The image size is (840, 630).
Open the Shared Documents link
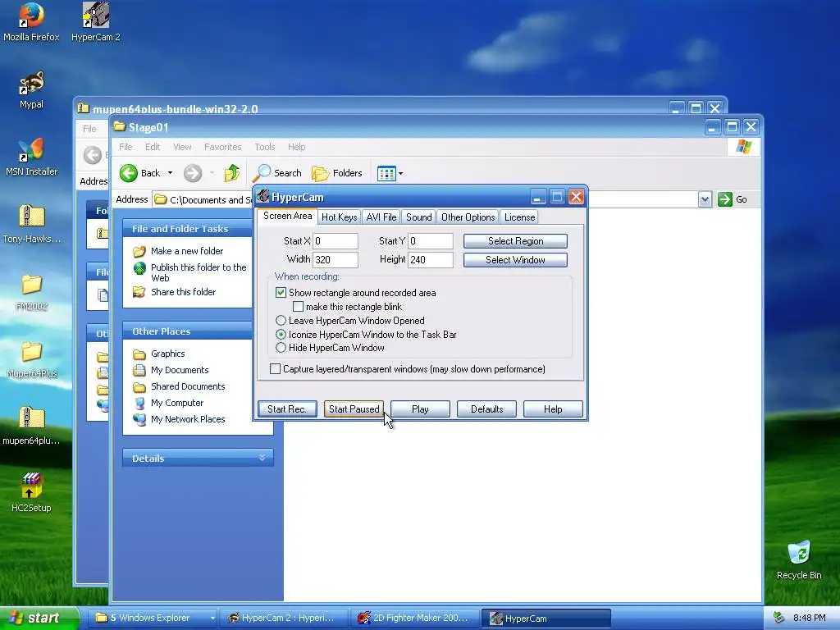pyautogui.click(x=188, y=386)
